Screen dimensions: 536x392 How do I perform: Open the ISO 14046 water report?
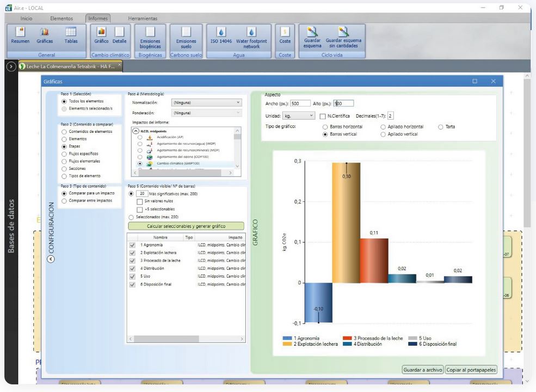[221, 35]
